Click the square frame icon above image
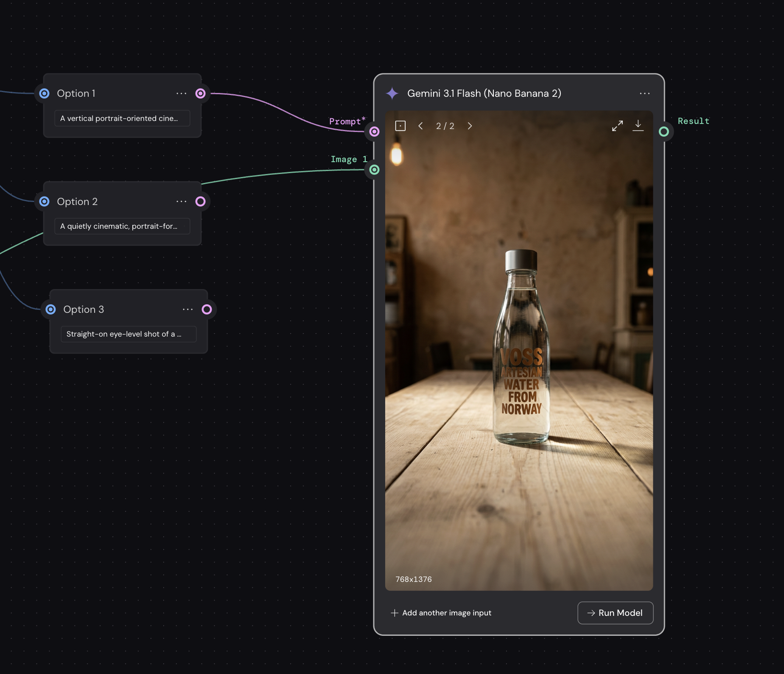 tap(400, 126)
